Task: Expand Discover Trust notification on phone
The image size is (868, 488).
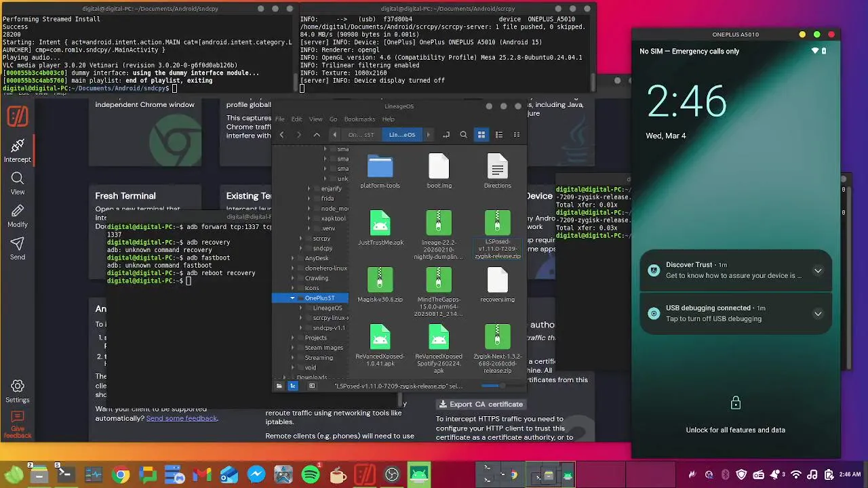Action: pyautogui.click(x=818, y=270)
